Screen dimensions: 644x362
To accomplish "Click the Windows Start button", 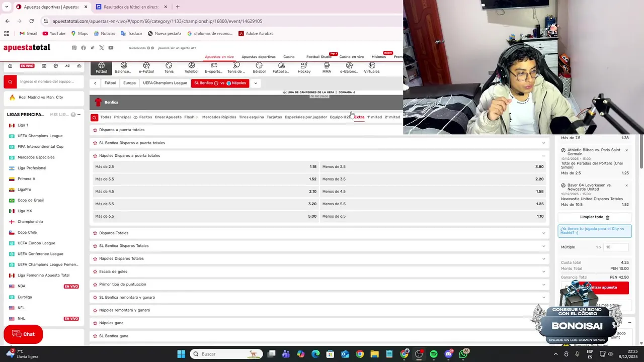I will click(181, 354).
